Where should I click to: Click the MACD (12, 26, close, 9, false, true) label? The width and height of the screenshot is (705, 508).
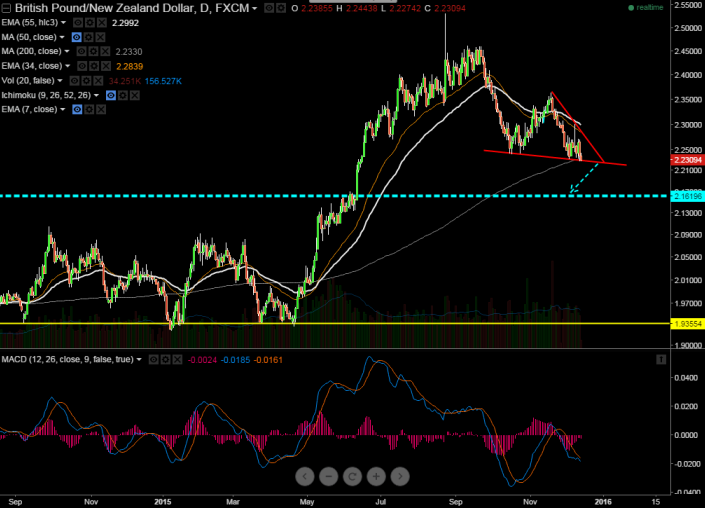click(67, 360)
